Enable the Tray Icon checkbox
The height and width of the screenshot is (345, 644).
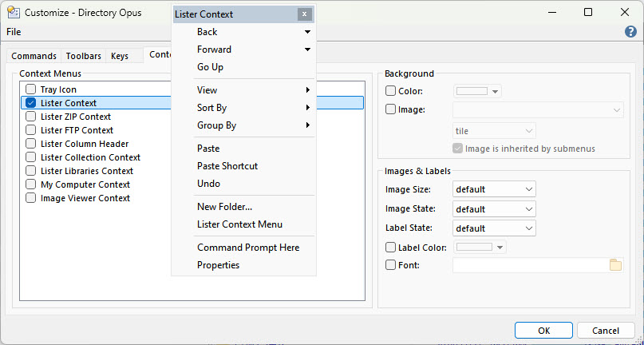pos(30,89)
